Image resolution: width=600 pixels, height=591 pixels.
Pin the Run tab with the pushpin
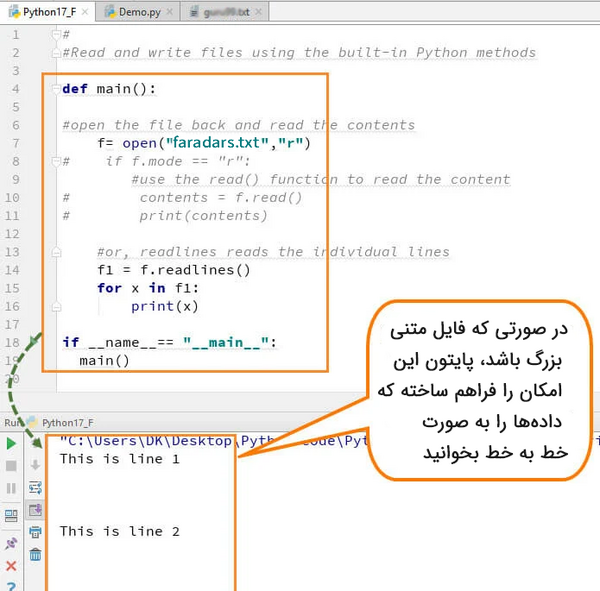click(x=11, y=543)
